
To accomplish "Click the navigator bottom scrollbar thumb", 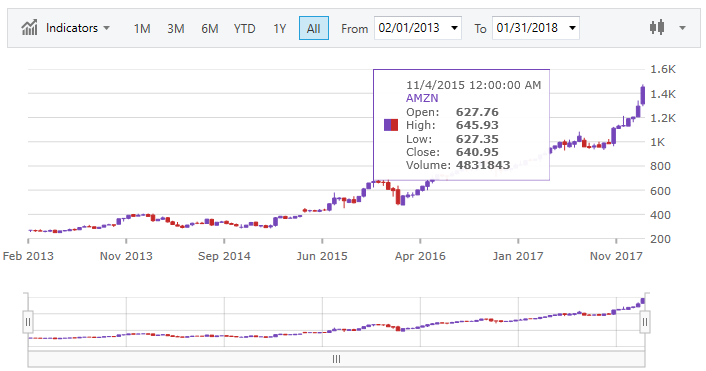I will 336,359.
